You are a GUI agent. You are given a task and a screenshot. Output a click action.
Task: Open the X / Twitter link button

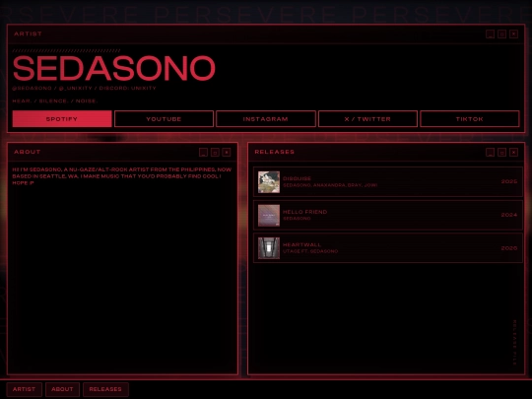pos(367,119)
